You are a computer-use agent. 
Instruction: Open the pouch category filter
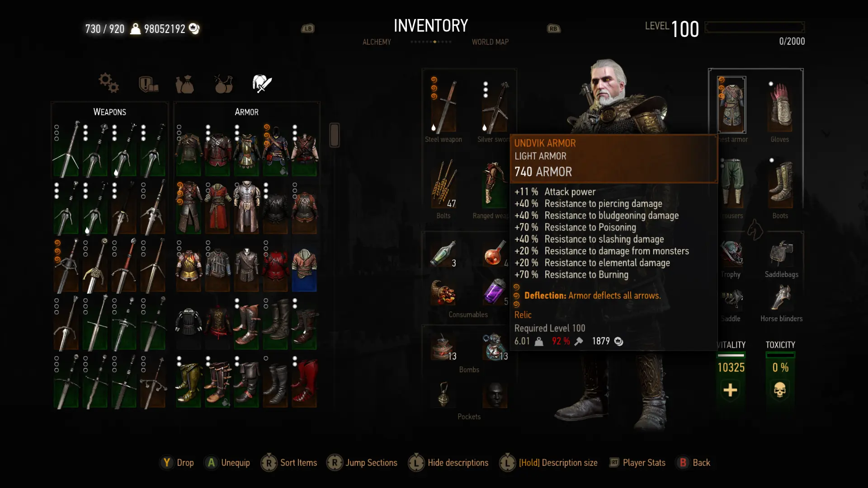(185, 84)
